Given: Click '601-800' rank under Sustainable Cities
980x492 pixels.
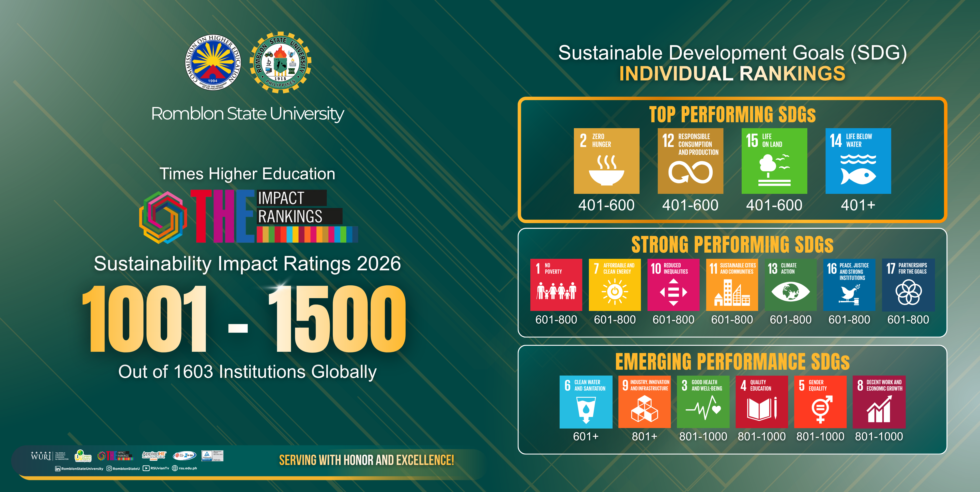Looking at the screenshot, I should (732, 320).
